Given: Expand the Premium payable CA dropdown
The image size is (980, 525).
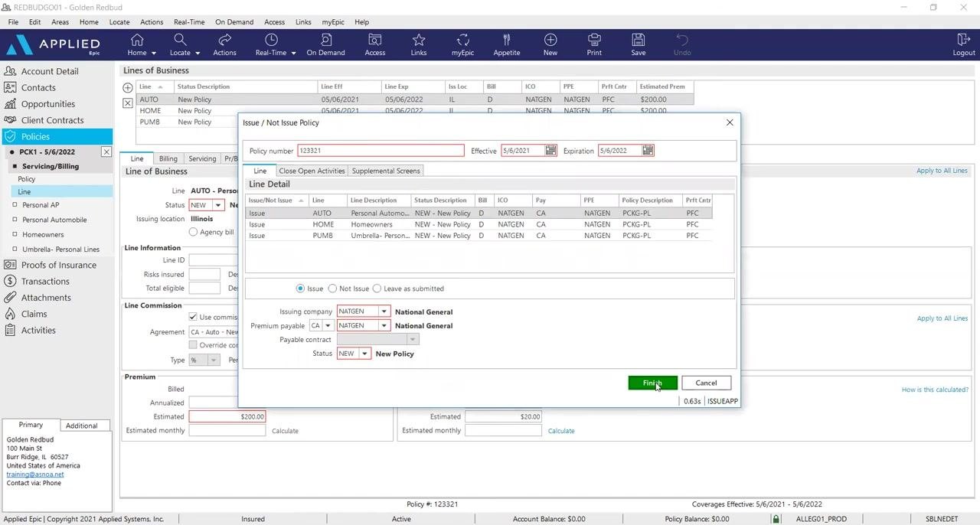Looking at the screenshot, I should (328, 325).
